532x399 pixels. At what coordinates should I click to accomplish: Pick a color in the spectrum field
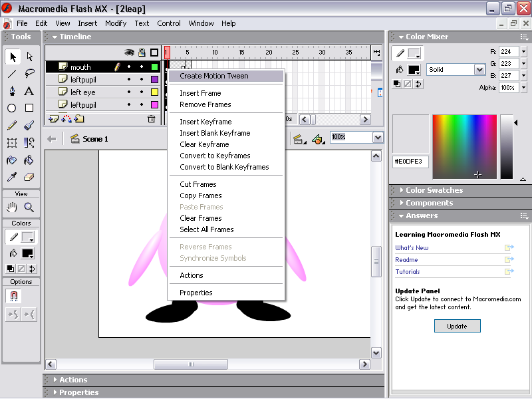coord(464,146)
